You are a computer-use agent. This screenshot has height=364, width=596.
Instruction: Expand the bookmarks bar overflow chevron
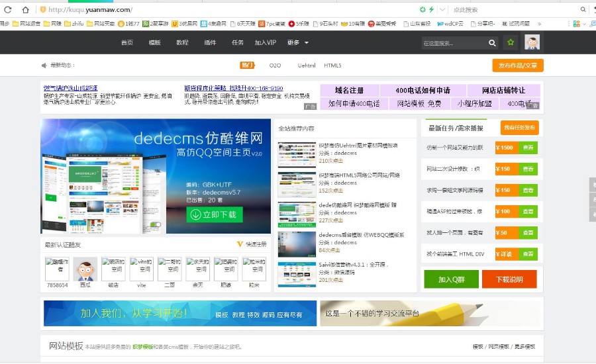(x=539, y=23)
